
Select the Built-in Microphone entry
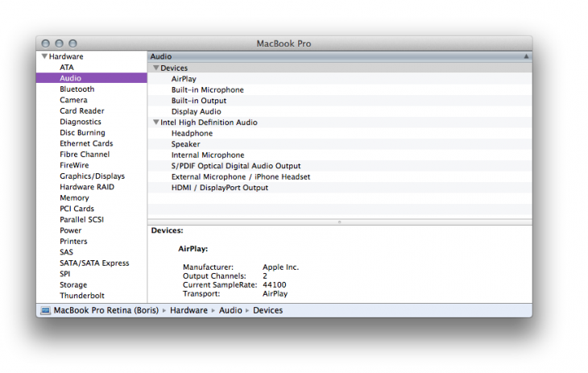click(340, 89)
